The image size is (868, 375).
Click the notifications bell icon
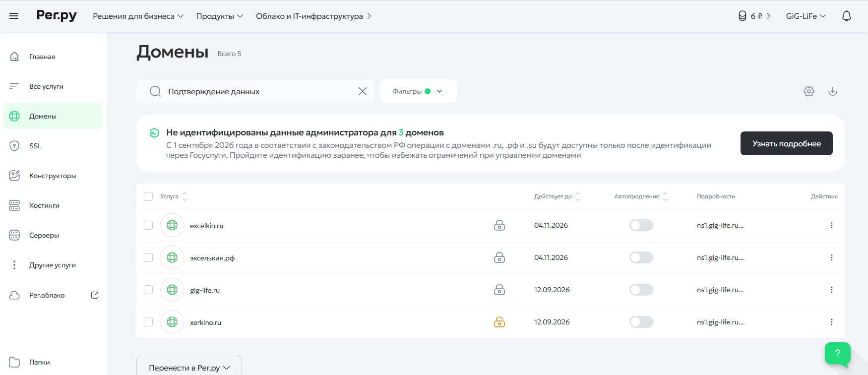(847, 16)
